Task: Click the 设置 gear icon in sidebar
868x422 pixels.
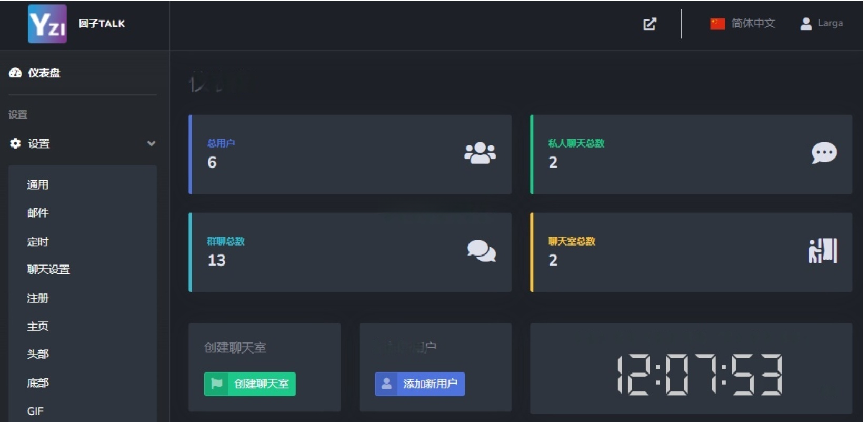Action: [x=15, y=143]
